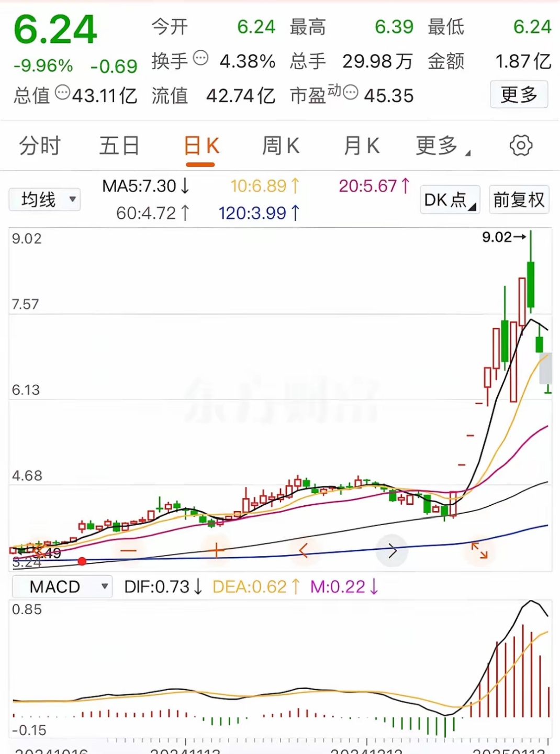
Task: Pan chart backward using the left arrow icon
Action: point(303,550)
